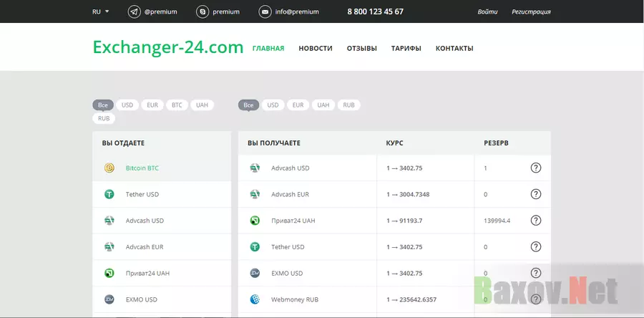Screen dimensions: 644x318
Task: Filter give currencies by UAH
Action: point(202,105)
